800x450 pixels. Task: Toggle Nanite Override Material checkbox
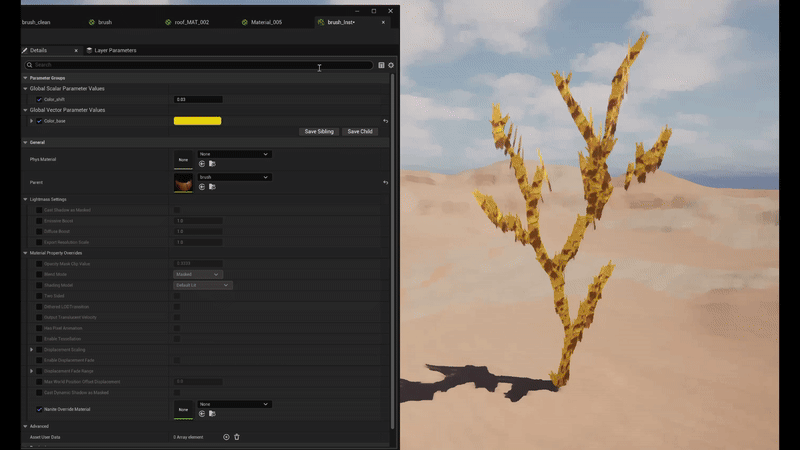[39, 409]
